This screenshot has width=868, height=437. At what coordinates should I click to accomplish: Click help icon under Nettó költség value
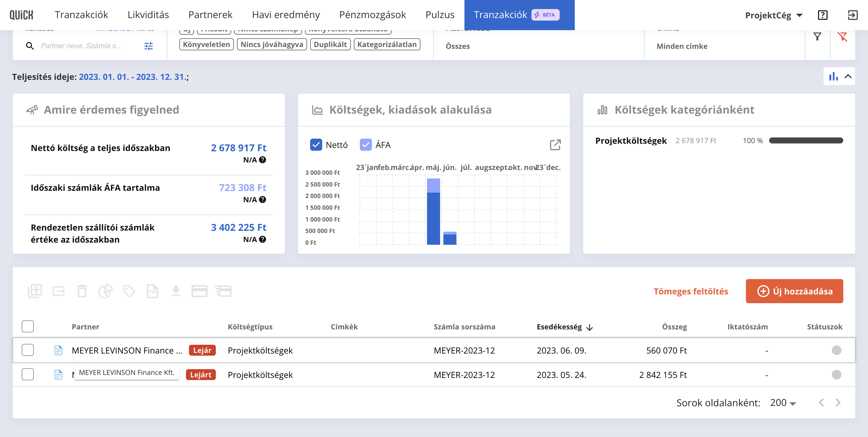[x=263, y=160]
